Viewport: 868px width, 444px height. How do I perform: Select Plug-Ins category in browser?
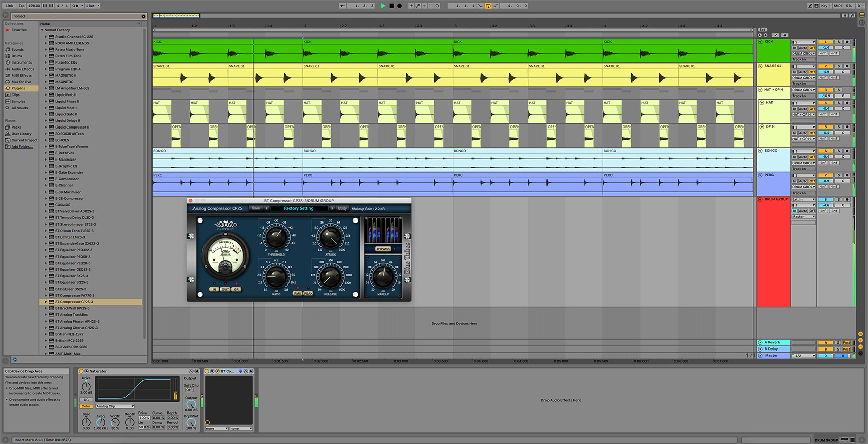[x=18, y=88]
